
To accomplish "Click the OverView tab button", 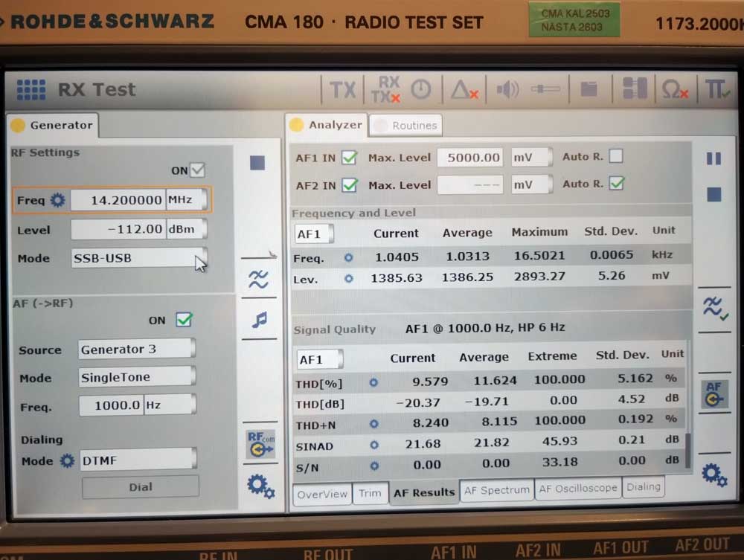I will [x=322, y=494].
